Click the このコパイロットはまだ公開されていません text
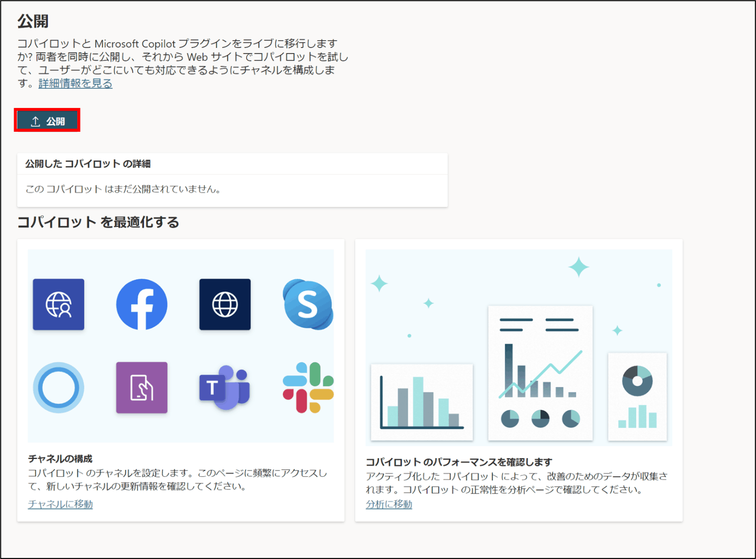The width and height of the screenshot is (756, 559). tap(123, 189)
